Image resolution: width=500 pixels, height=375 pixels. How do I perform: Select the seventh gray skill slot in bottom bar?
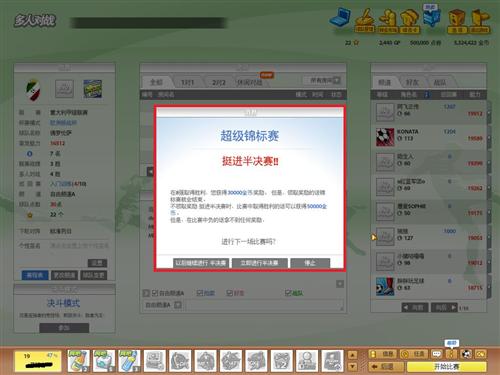click(307, 361)
